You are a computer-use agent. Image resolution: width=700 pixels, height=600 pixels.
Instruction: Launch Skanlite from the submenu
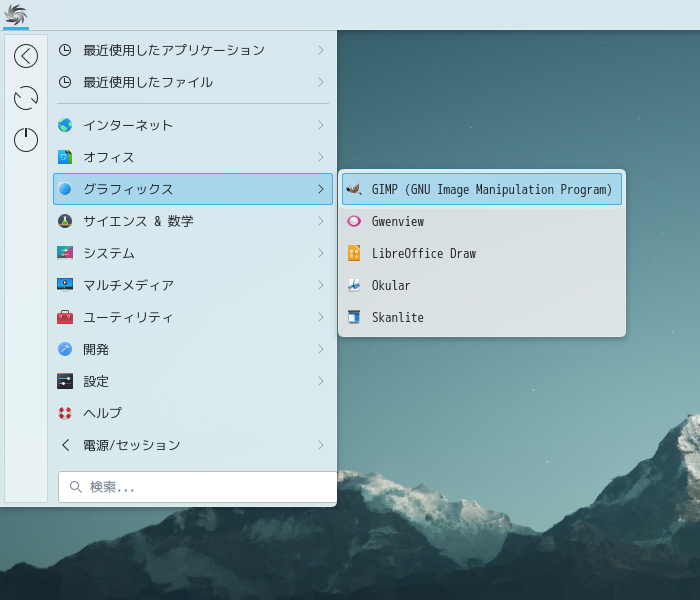(482, 317)
